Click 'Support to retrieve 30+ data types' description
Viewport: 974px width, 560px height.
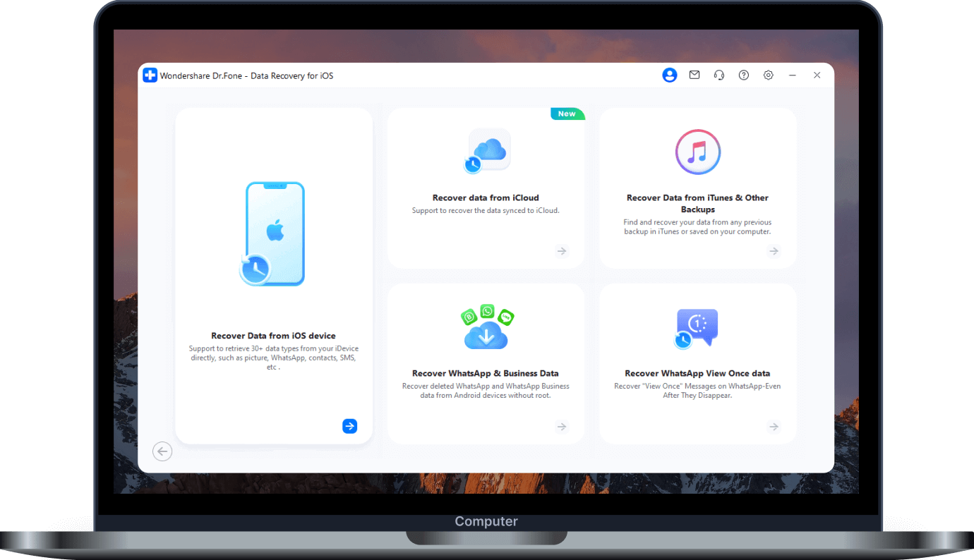[x=274, y=358]
